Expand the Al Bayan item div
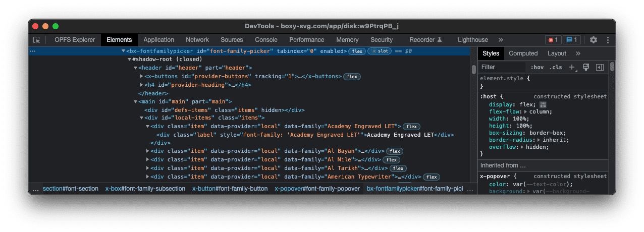This screenshot has width=644, height=232. 148,151
